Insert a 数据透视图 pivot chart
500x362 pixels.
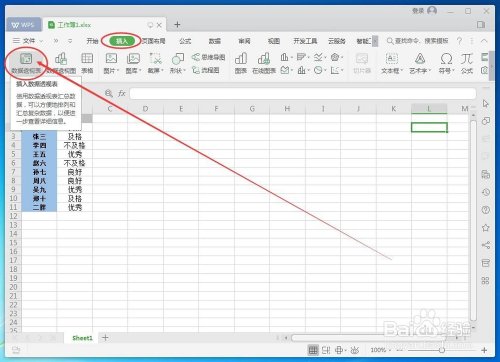[61, 59]
